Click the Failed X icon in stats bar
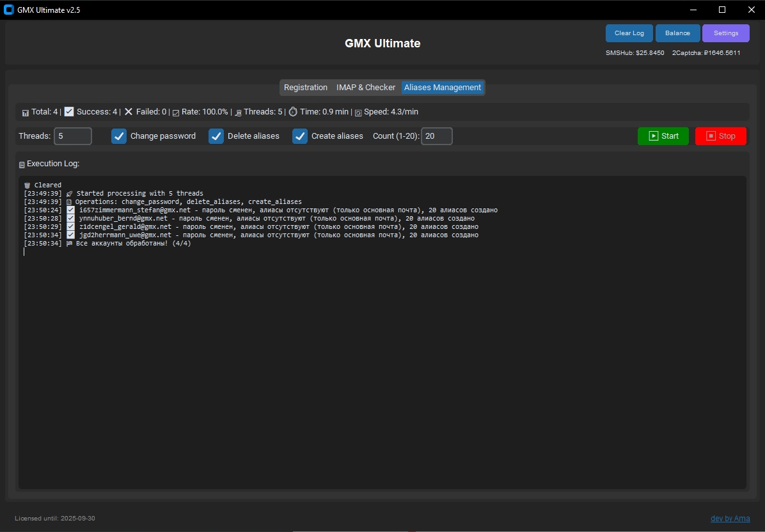The height and width of the screenshot is (532, 765). 129,112
